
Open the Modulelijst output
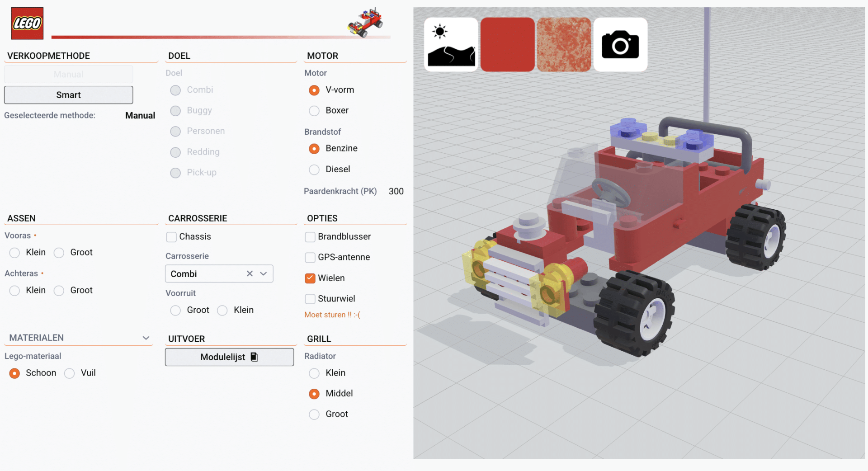pyautogui.click(x=229, y=357)
